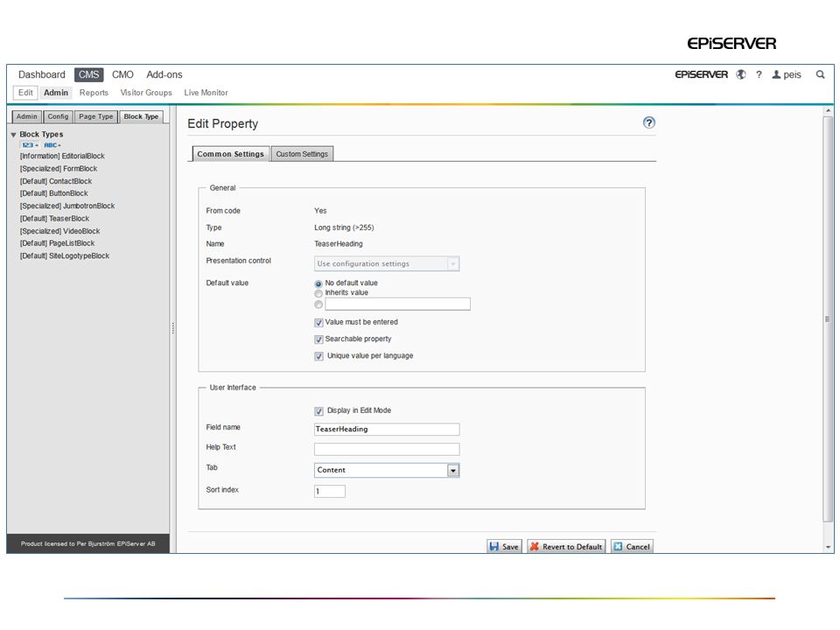
Task: Open the Page Type tab
Action: (96, 116)
